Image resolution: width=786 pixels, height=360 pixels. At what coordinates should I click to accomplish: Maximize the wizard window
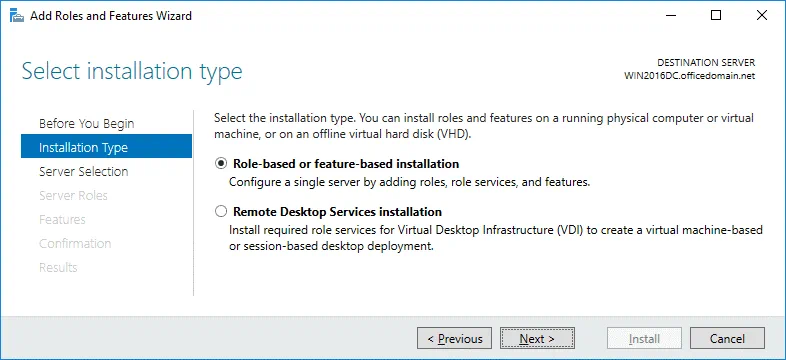tap(716, 16)
